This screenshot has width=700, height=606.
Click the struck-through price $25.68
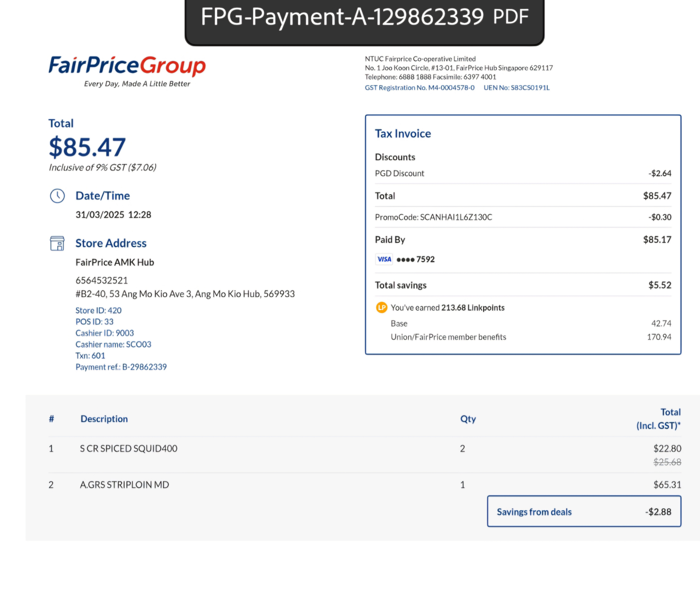(x=667, y=462)
